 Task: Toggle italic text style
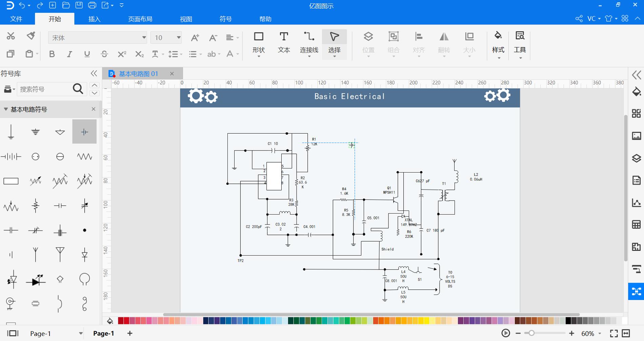coord(69,54)
